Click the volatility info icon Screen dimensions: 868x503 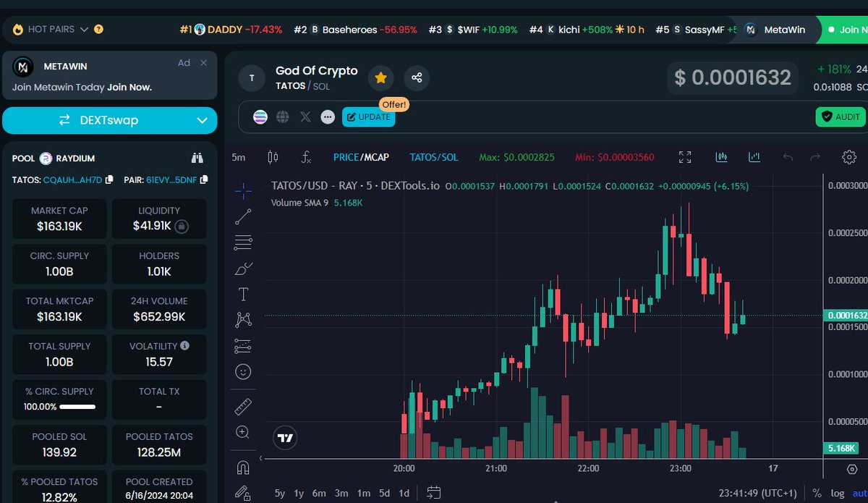184,346
